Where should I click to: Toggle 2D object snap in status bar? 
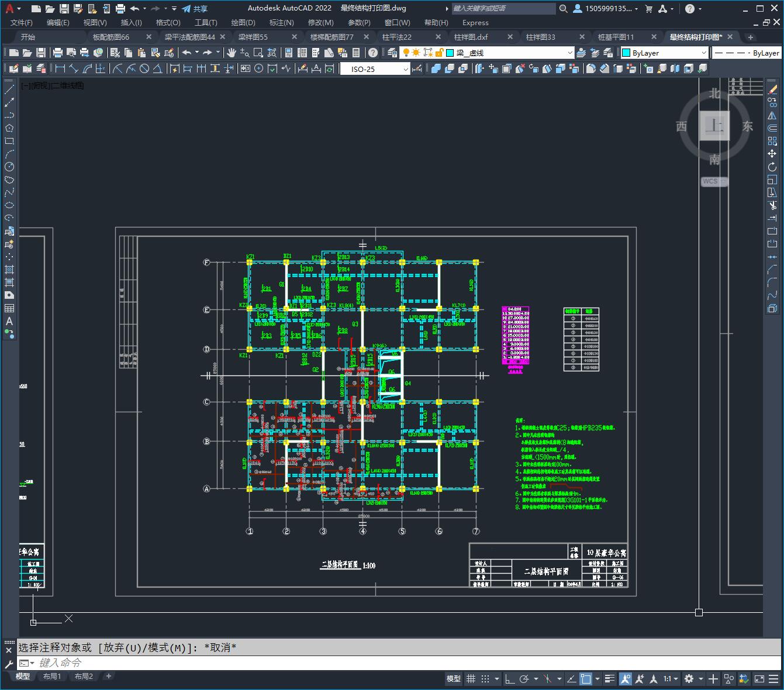tap(585, 679)
